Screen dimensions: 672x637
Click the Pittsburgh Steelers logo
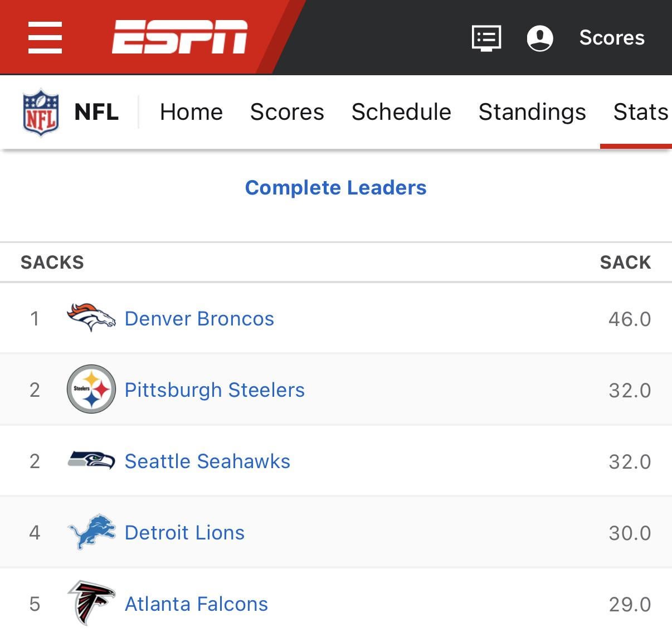(91, 390)
